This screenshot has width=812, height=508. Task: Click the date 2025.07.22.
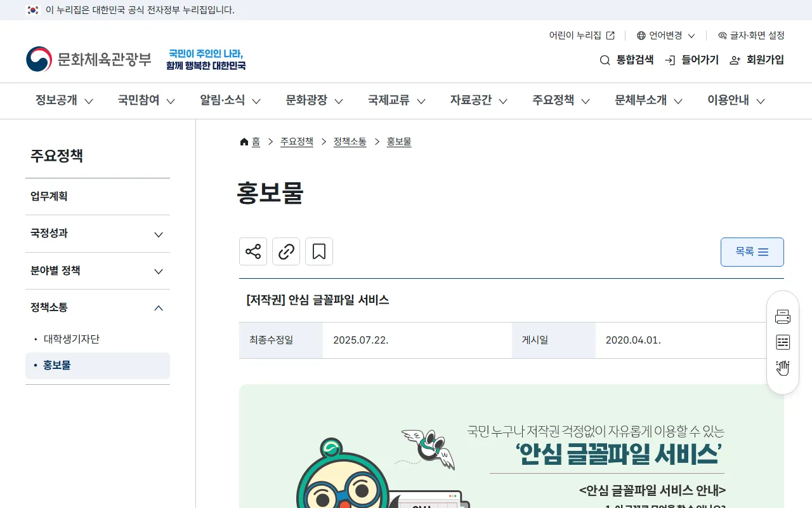(361, 340)
